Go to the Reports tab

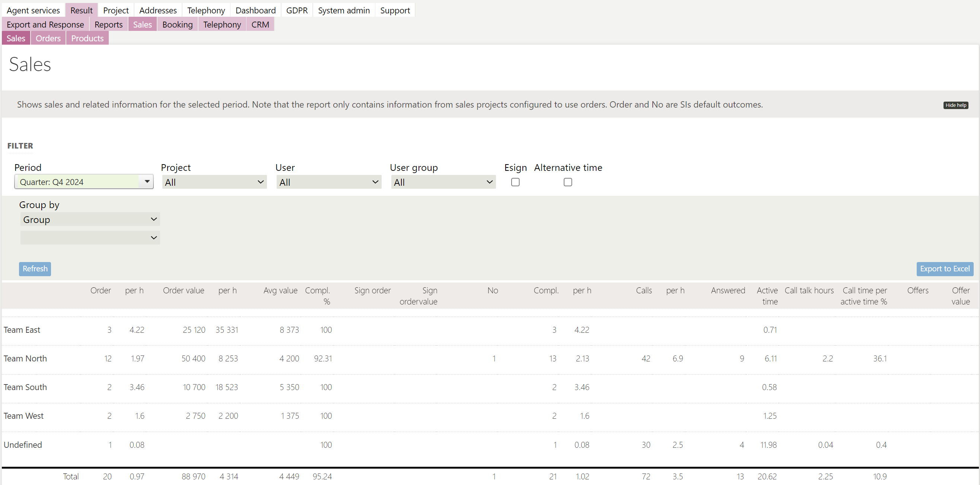tap(108, 25)
